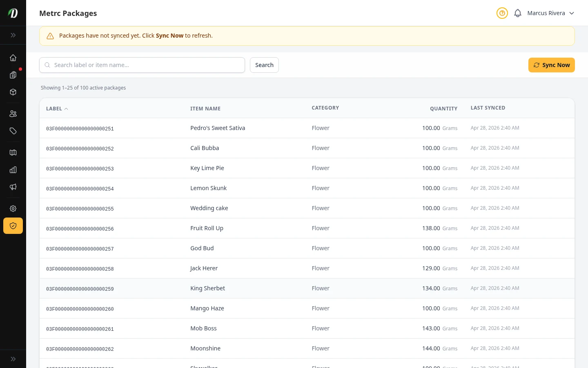Viewport: 588px width, 368px height.
Task: Open the orders clipboard icon showing notification dot
Action: [x=13, y=75]
